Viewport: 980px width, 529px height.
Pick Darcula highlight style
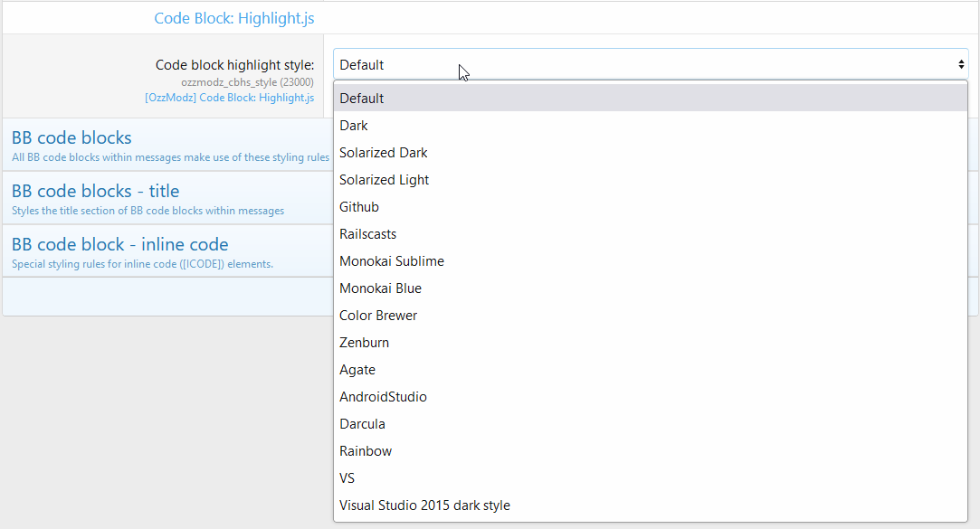pos(363,424)
